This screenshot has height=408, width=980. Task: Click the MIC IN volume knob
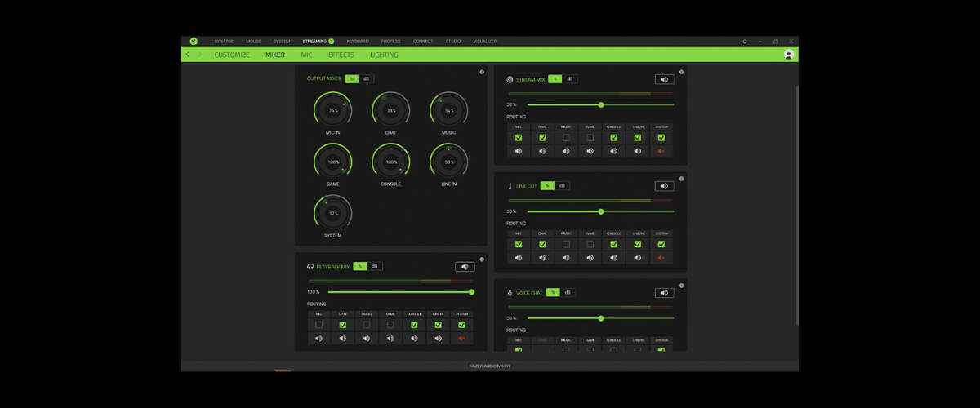point(333,110)
